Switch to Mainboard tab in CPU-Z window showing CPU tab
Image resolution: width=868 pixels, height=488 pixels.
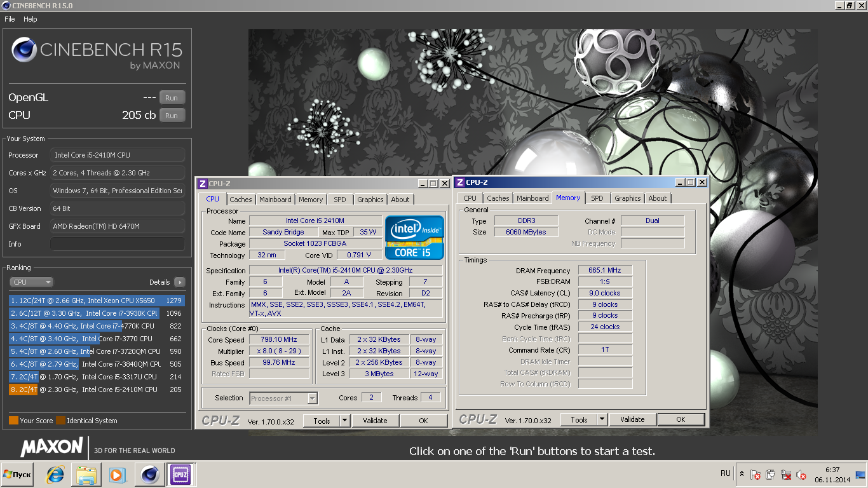point(275,200)
